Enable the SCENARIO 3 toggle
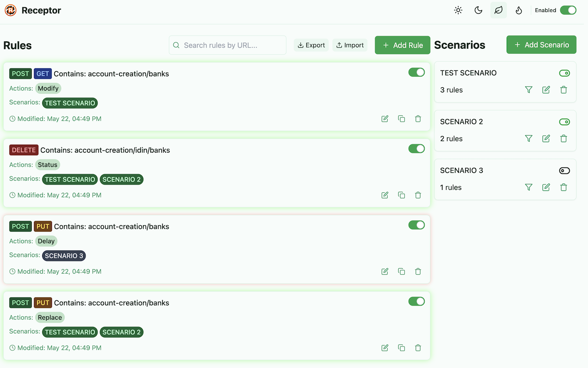The height and width of the screenshot is (368, 588). [x=564, y=171]
